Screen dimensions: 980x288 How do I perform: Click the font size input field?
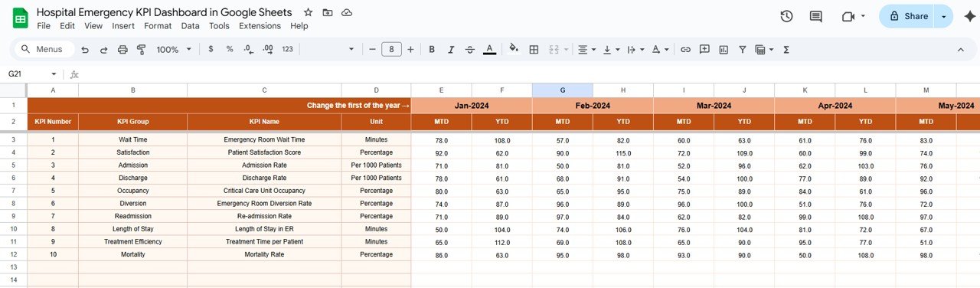391,49
